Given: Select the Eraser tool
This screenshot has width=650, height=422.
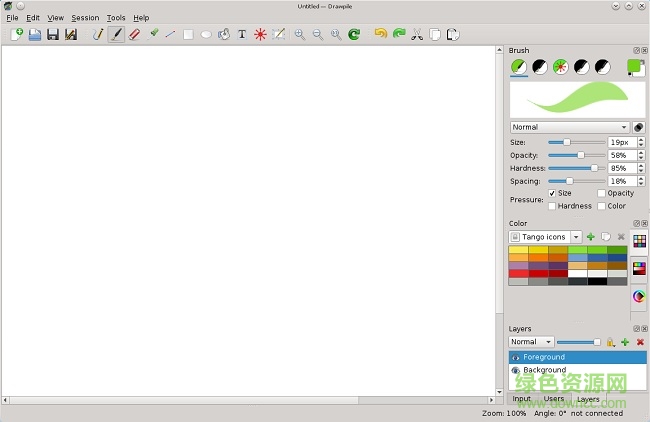Looking at the screenshot, I should click(x=134, y=34).
